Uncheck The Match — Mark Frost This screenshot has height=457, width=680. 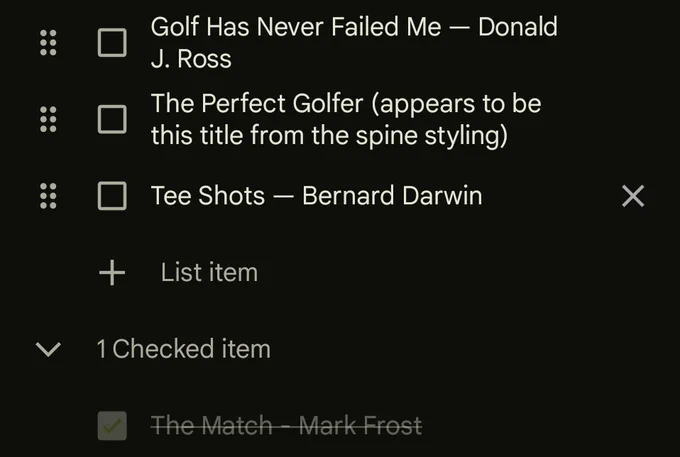click(112, 425)
